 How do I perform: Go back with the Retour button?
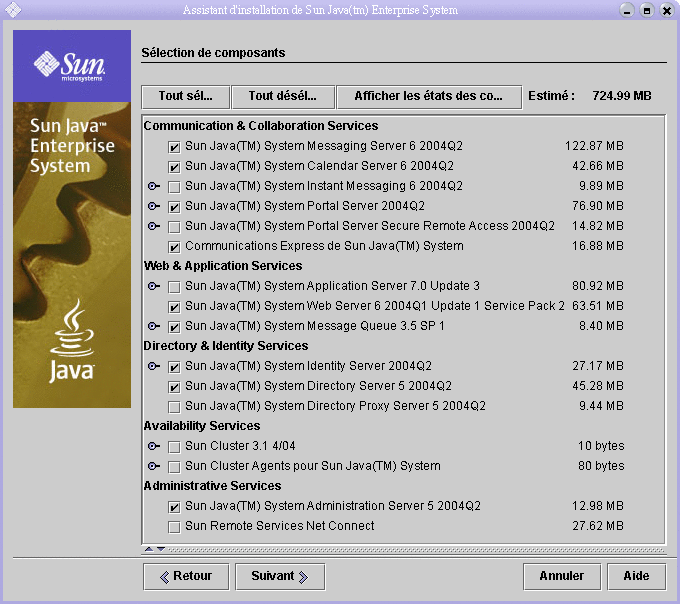point(186,576)
